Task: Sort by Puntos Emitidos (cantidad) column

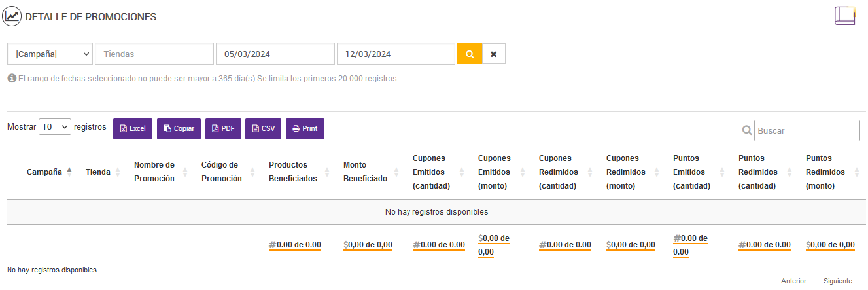Action: [691, 172]
